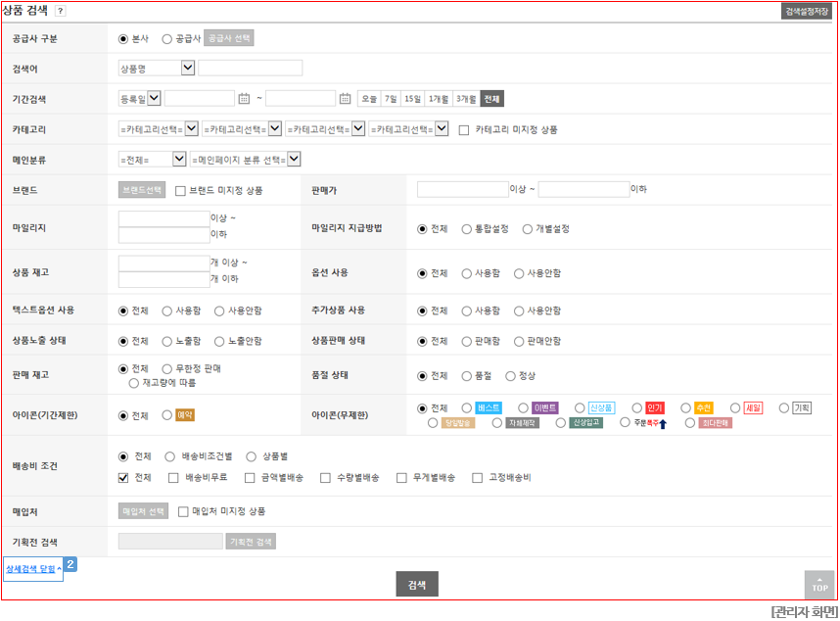Select the 당일발송 icon badge option
This screenshot has height=621, width=840.
coord(433,423)
